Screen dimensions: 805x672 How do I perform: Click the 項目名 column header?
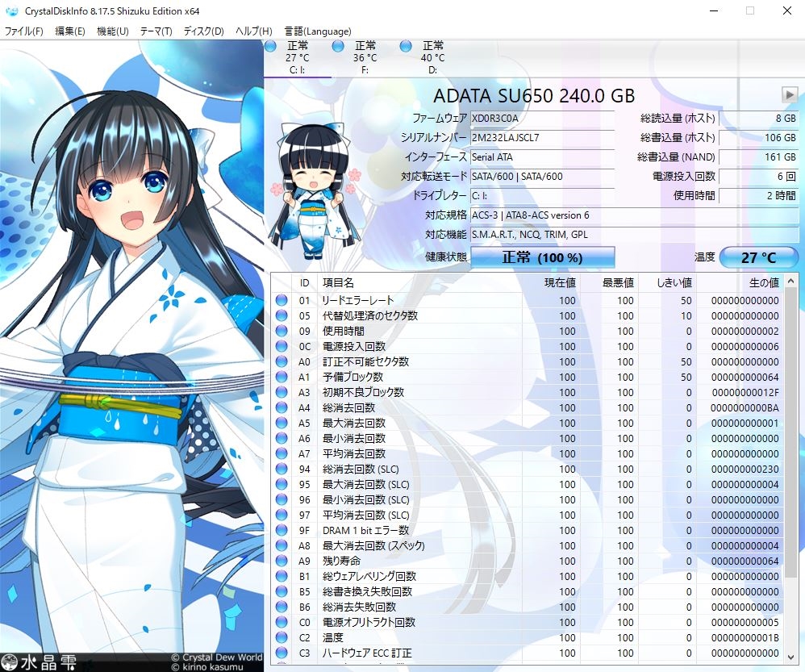[x=420, y=283]
